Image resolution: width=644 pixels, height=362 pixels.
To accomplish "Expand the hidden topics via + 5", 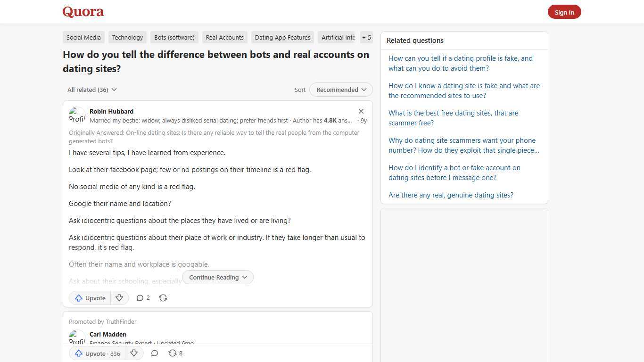I will coord(366,37).
